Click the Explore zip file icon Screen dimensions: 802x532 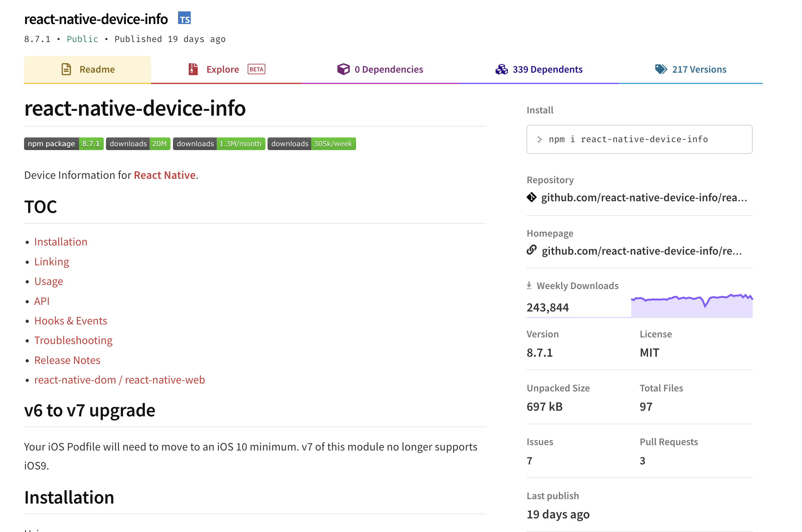(x=193, y=69)
